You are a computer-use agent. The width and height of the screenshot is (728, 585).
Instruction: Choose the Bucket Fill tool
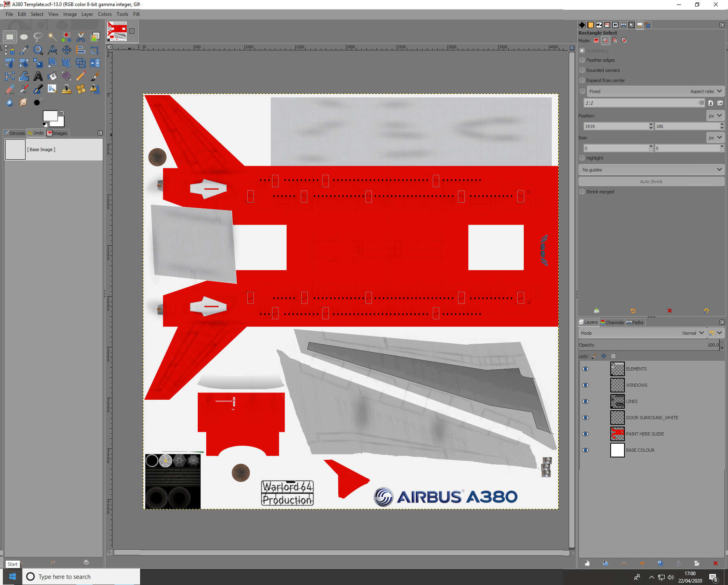pos(52,76)
